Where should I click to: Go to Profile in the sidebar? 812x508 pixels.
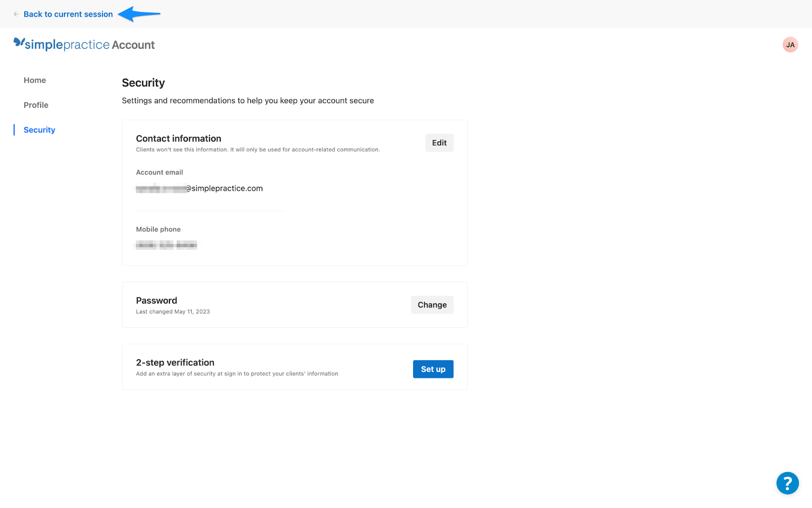tap(36, 105)
